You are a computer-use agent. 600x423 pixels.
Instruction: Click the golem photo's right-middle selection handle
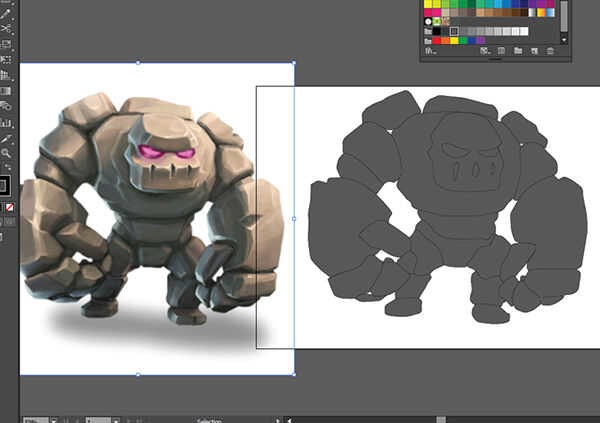tap(294, 219)
